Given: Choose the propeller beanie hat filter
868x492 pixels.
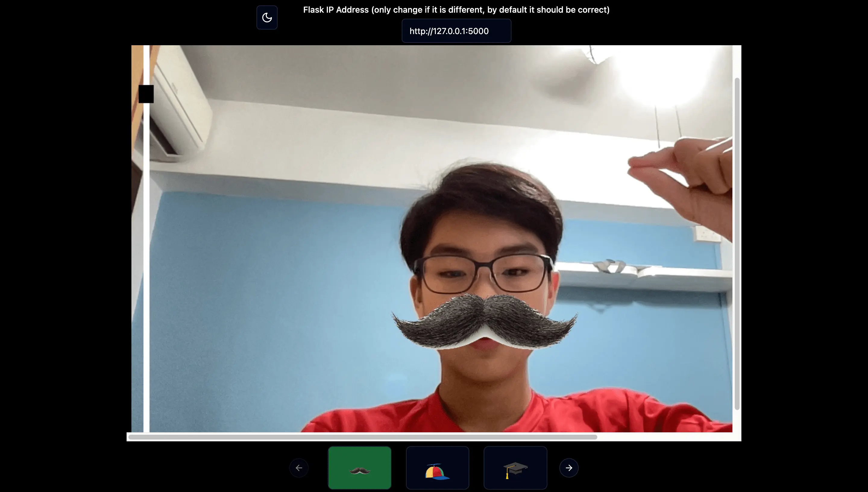Looking at the screenshot, I should [x=437, y=468].
